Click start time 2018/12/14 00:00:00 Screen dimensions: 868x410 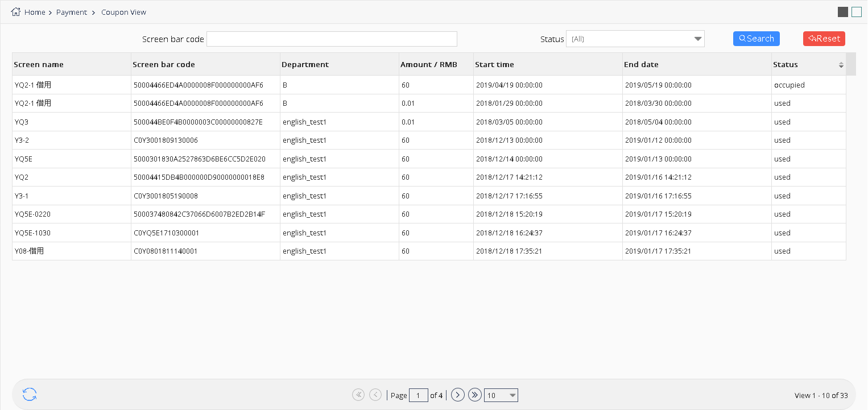(x=510, y=159)
